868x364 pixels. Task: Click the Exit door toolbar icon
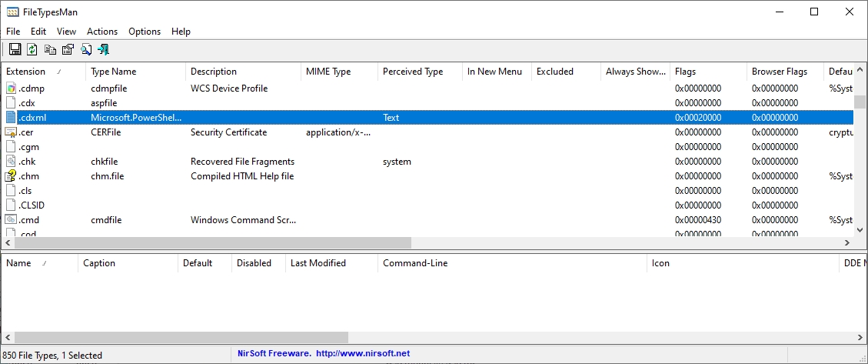[104, 49]
